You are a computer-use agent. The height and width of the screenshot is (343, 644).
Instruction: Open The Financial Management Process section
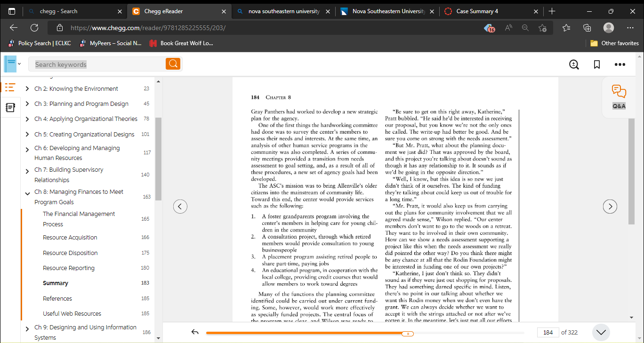pyautogui.click(x=79, y=219)
